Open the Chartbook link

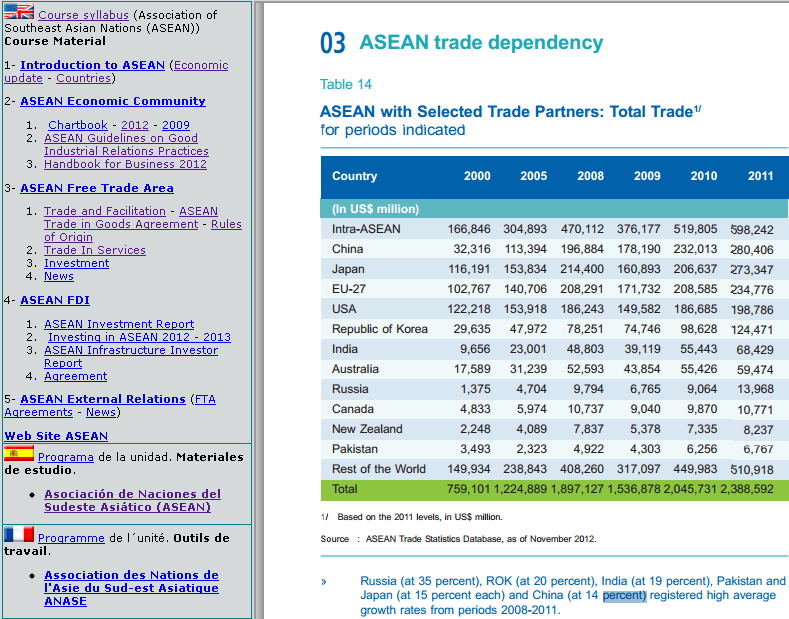78,125
